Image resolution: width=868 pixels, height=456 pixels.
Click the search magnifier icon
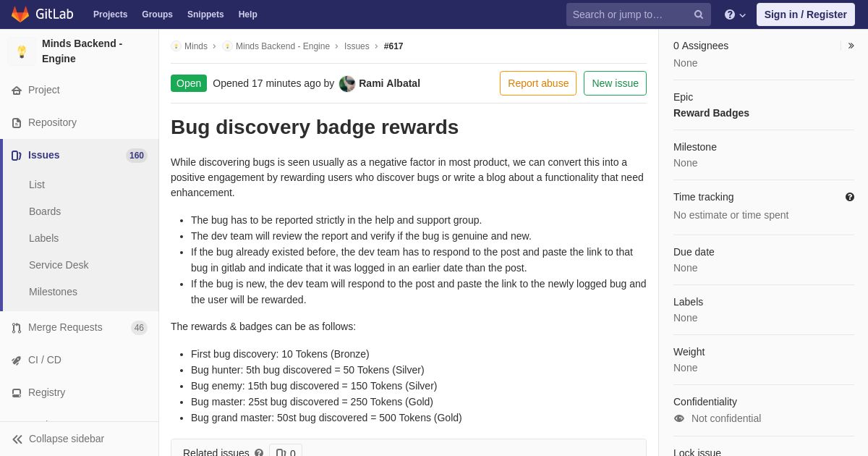click(x=699, y=14)
